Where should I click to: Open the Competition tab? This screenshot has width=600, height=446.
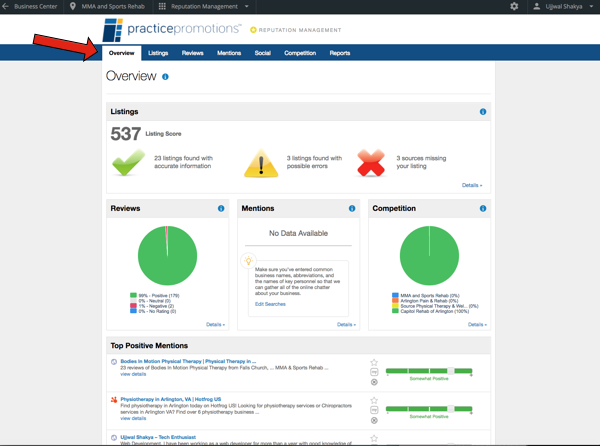pos(300,53)
